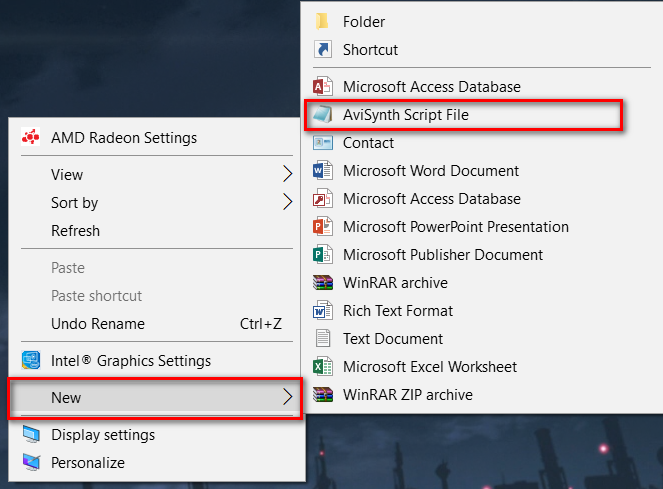The image size is (663, 489).
Task: Choose Undo Rename menu entry
Action: 97,324
